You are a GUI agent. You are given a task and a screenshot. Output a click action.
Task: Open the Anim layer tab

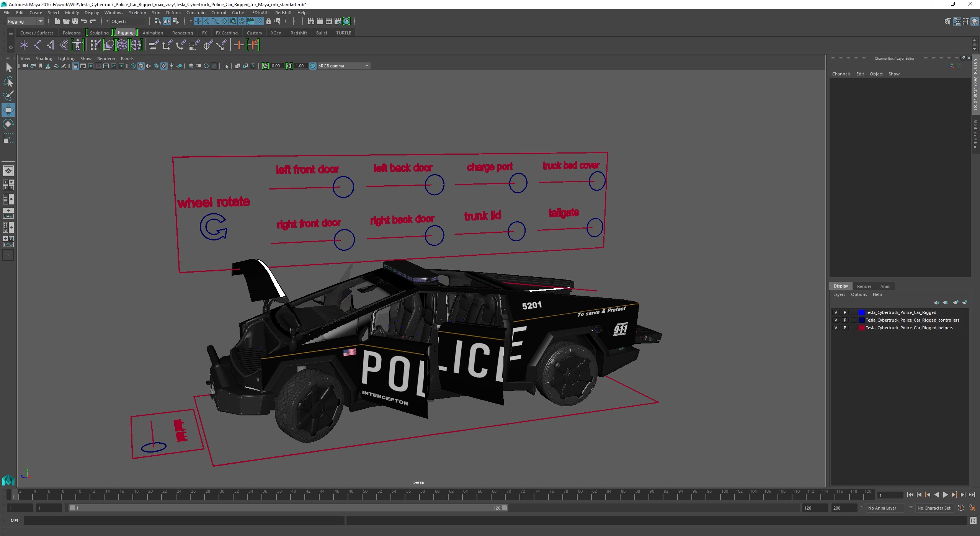(885, 286)
